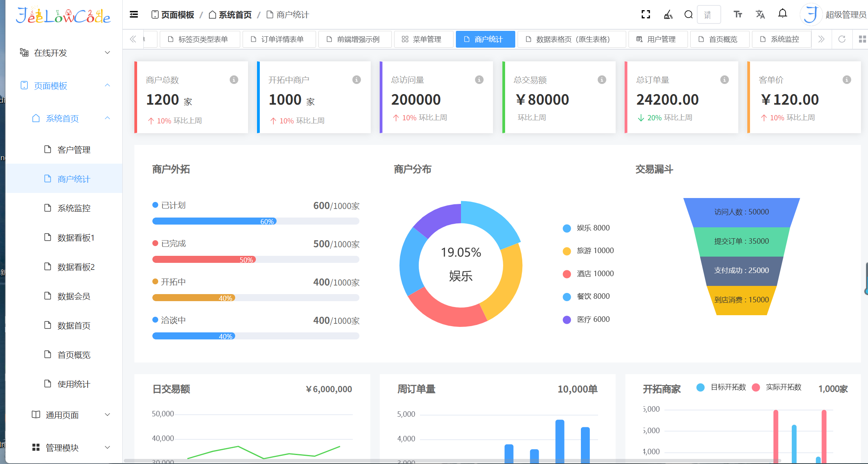The height and width of the screenshot is (464, 868).
Task: Refresh the current tab page
Action: pyautogui.click(x=842, y=39)
